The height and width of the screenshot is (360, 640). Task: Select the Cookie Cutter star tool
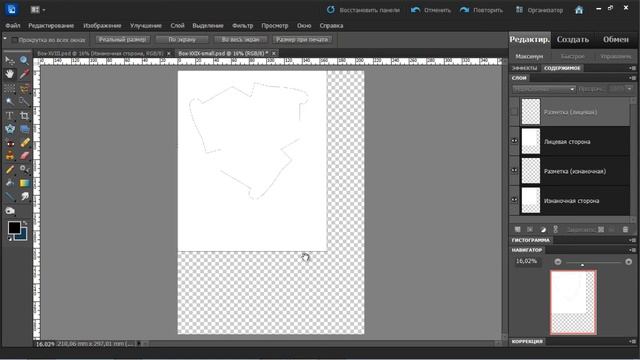10,129
